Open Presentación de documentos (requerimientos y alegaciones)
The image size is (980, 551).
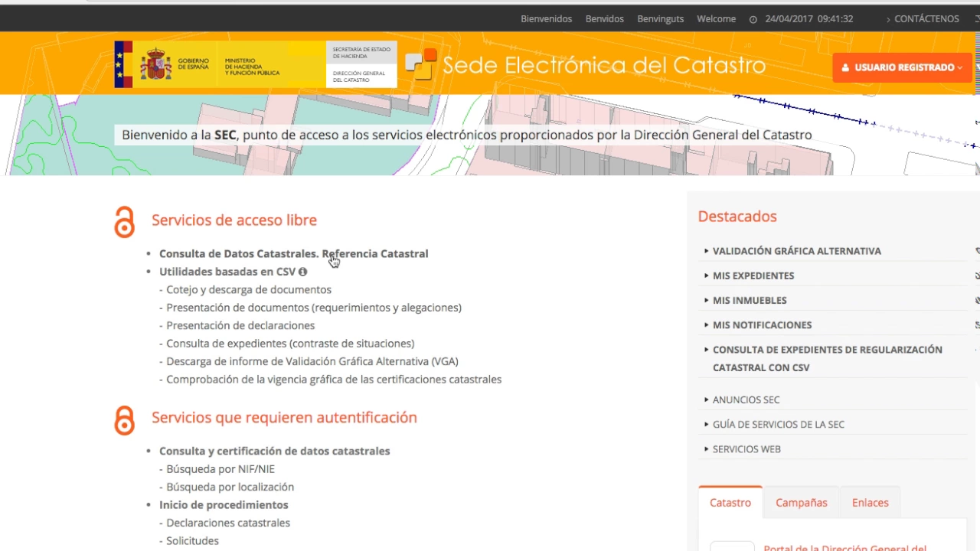tap(314, 308)
